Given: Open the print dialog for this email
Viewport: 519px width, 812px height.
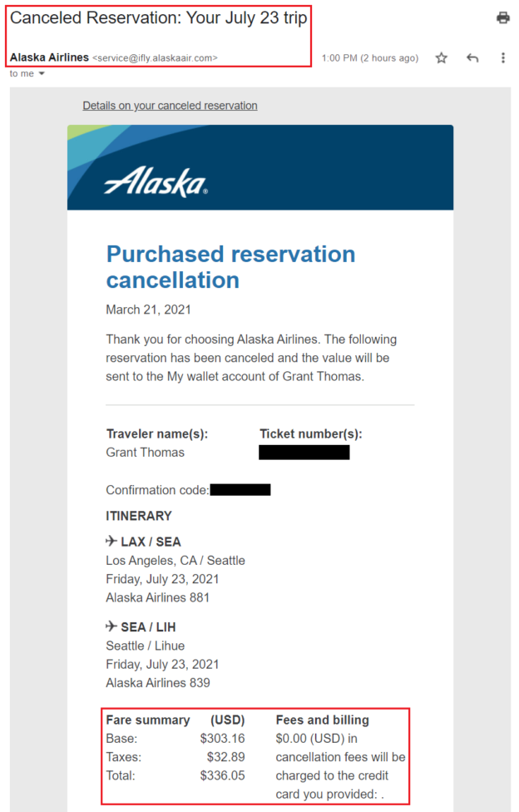Looking at the screenshot, I should pos(503,16).
